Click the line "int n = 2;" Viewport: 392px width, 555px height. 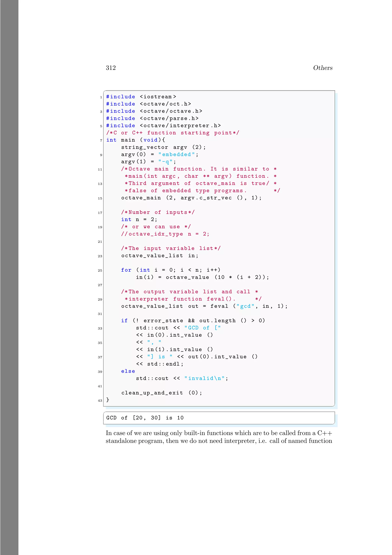[x=139, y=219]
